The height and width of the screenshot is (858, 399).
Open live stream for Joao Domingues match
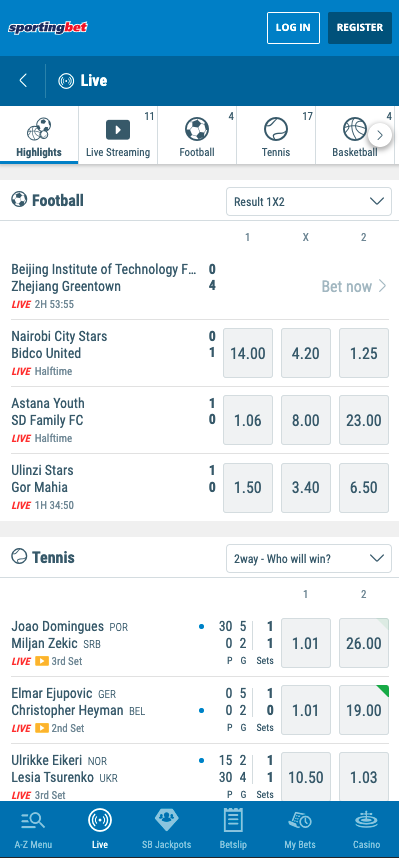[x=42, y=661]
